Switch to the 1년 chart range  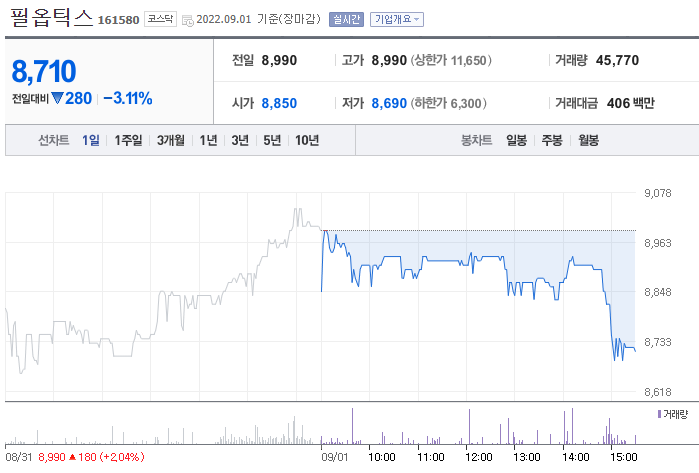click(x=208, y=140)
